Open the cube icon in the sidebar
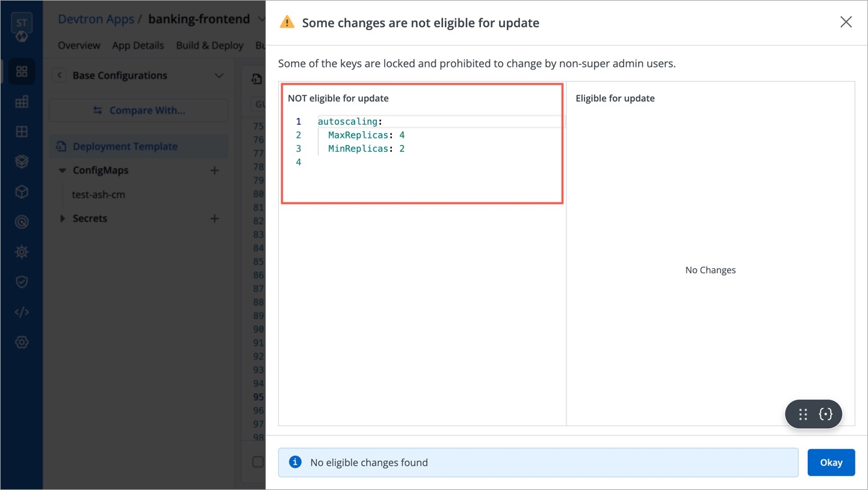This screenshot has width=868, height=490. tap(22, 192)
